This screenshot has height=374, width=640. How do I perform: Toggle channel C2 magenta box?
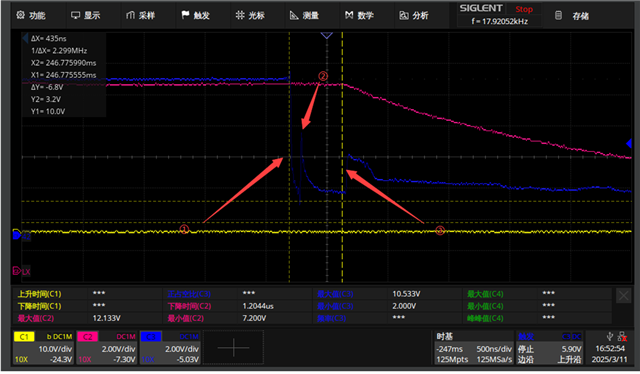click(87, 336)
